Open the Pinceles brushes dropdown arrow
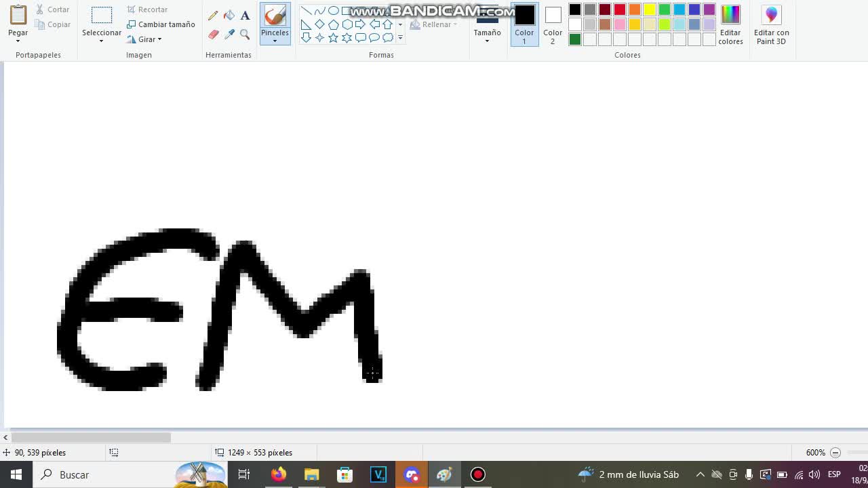The height and width of the screenshot is (488, 868). [x=275, y=41]
